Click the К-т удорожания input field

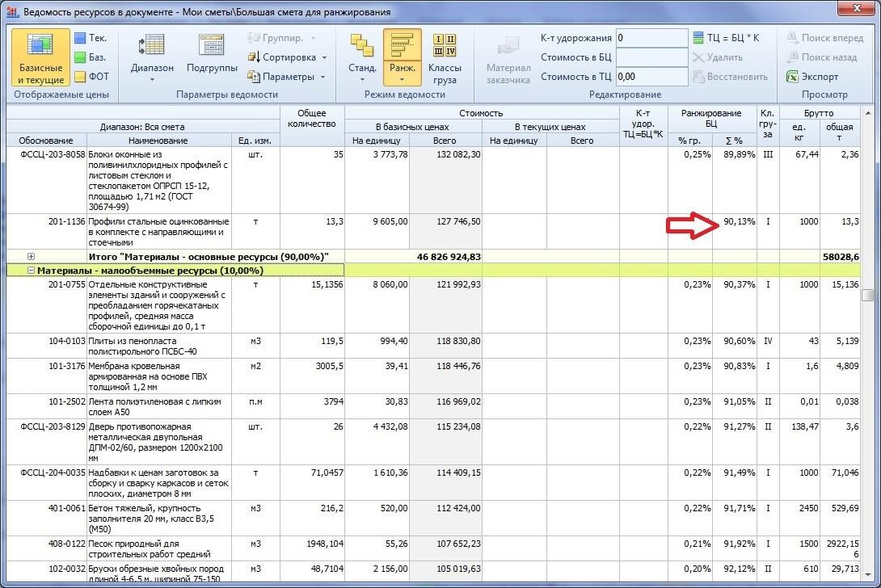point(651,38)
